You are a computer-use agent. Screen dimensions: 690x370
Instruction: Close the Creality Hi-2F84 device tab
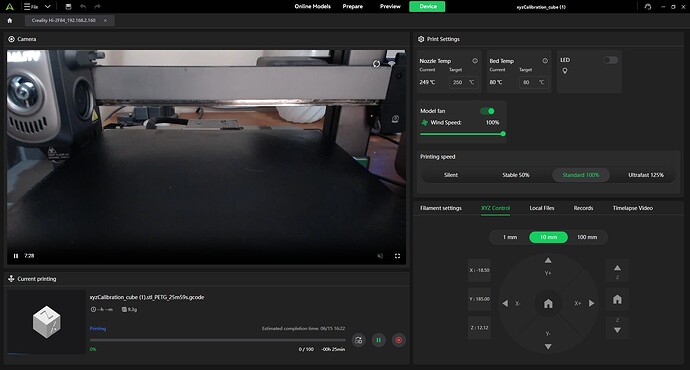click(x=105, y=20)
